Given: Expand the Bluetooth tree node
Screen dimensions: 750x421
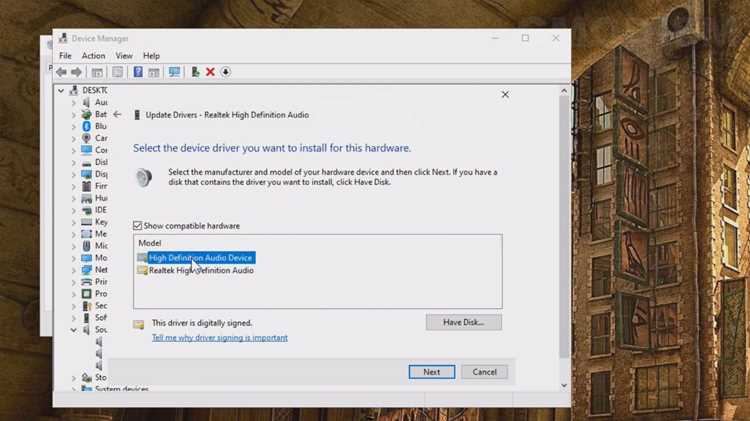Looking at the screenshot, I should [74, 126].
